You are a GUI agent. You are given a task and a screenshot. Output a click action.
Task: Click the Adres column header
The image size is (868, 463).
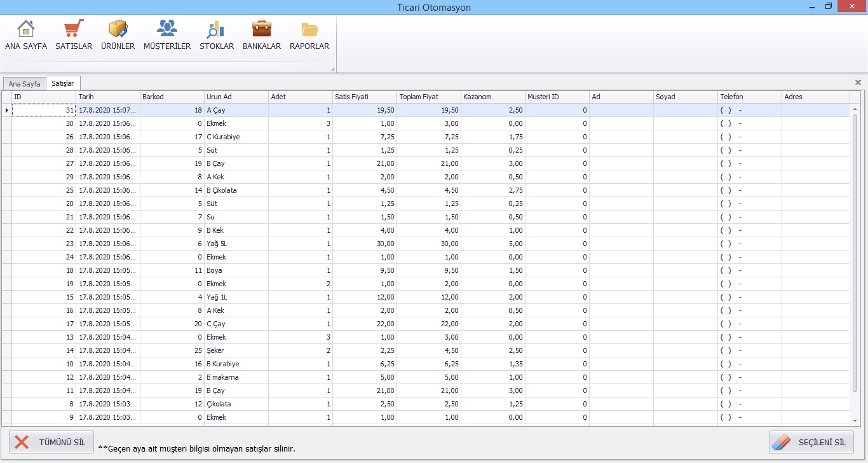pyautogui.click(x=815, y=97)
